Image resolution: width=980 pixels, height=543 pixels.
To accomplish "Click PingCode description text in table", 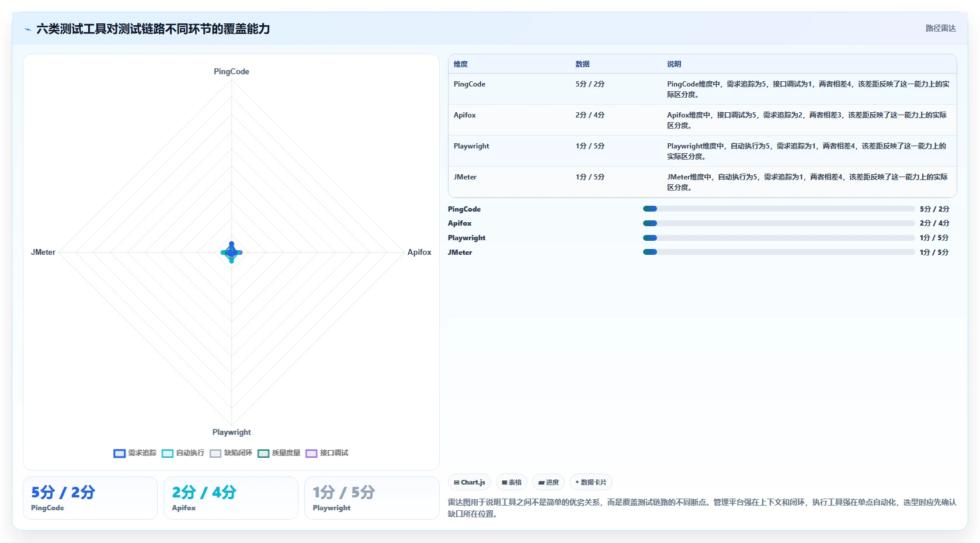I will pyautogui.click(x=808, y=89).
